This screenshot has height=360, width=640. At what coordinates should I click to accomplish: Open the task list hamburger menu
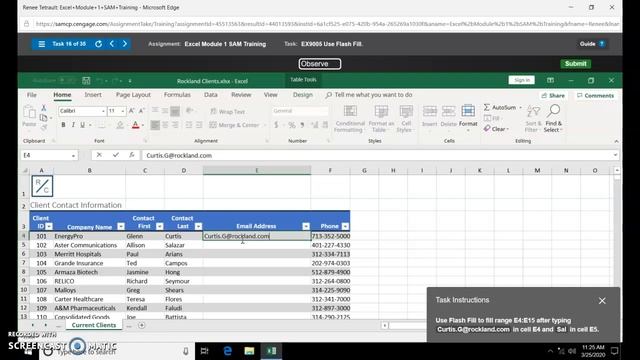[x=42, y=44]
